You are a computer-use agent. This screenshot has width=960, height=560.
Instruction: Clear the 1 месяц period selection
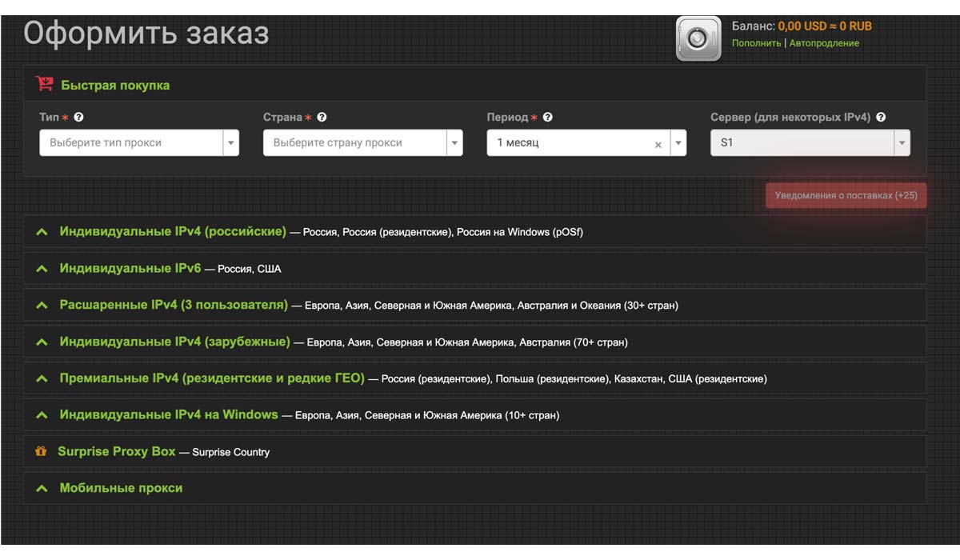[x=658, y=144]
